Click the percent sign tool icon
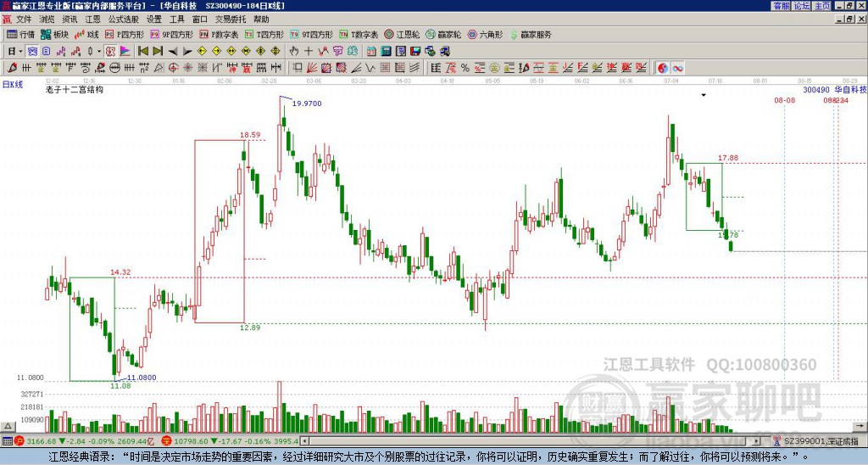868x465 pixels. coord(465,68)
